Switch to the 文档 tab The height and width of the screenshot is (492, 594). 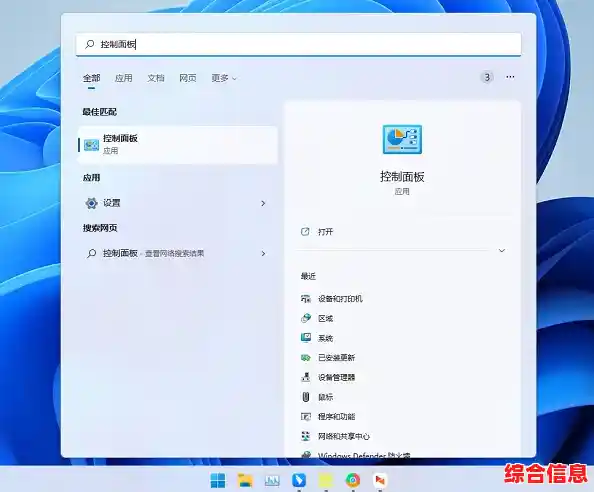[156, 78]
